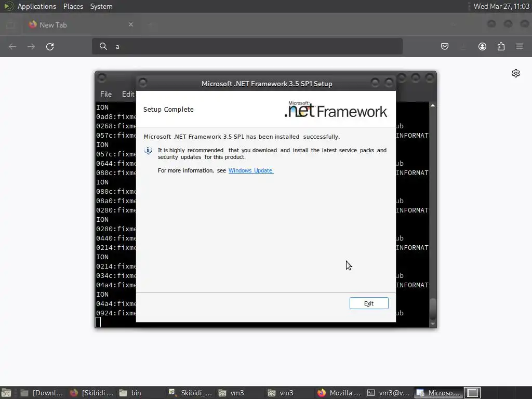Click the show desktop icon in bottom panel

pos(6,393)
